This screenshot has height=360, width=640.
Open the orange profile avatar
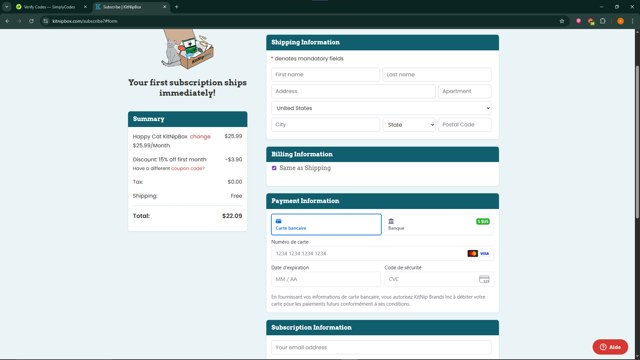click(620, 21)
